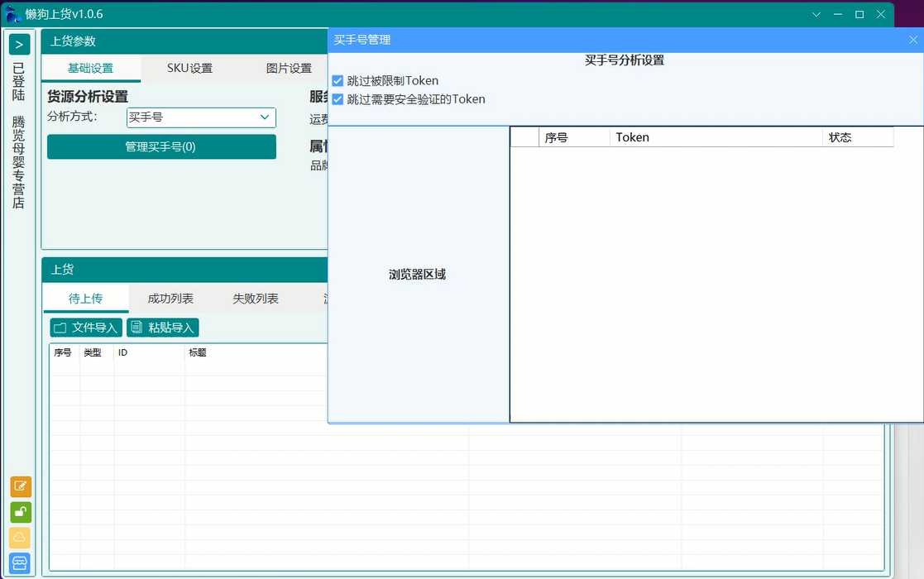Viewport: 924px width, 579px height.
Task: Close the 买手号管理 dialog
Action: [912, 40]
